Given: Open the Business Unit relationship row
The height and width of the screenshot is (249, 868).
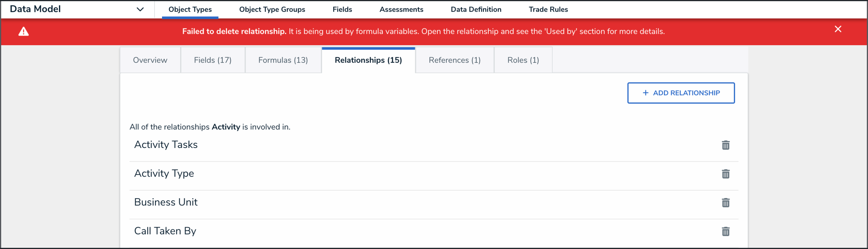Looking at the screenshot, I should [x=166, y=202].
